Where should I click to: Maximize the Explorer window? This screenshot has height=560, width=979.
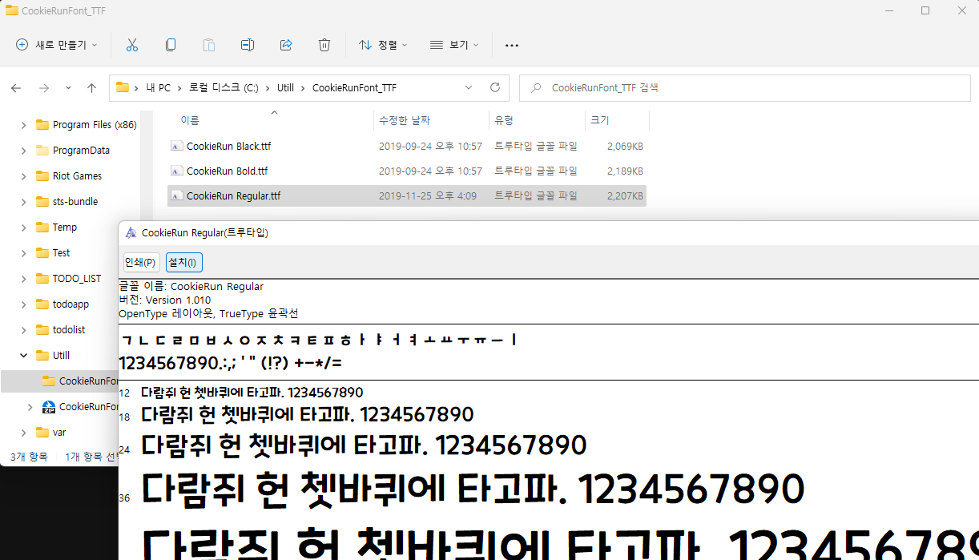point(925,10)
